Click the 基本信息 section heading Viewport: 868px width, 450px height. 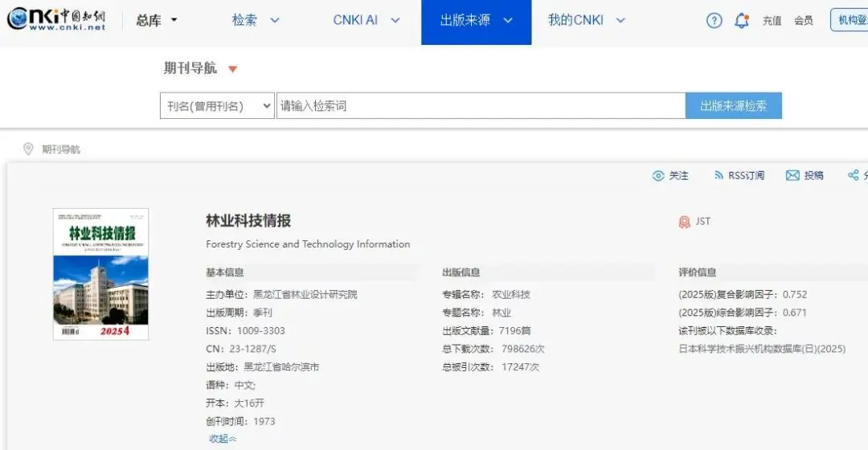pyautogui.click(x=225, y=272)
